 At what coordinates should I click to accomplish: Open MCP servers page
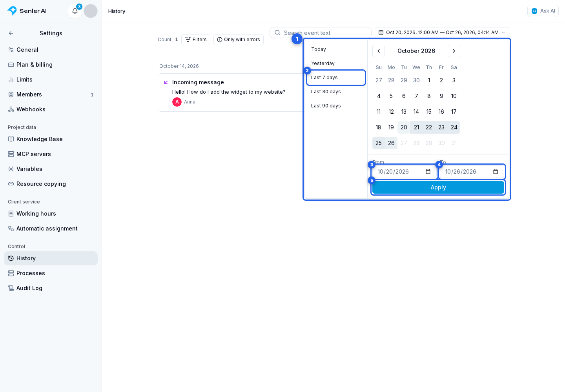point(51,154)
